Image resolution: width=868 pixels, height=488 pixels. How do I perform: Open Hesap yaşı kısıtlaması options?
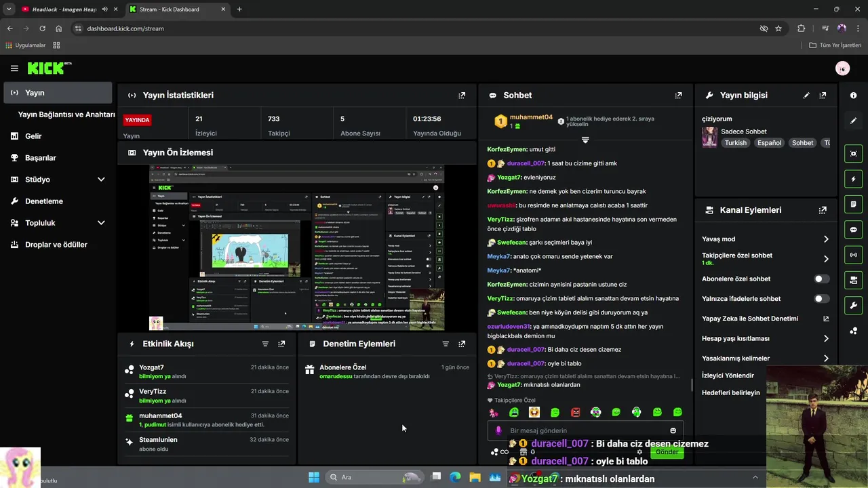[826, 338]
